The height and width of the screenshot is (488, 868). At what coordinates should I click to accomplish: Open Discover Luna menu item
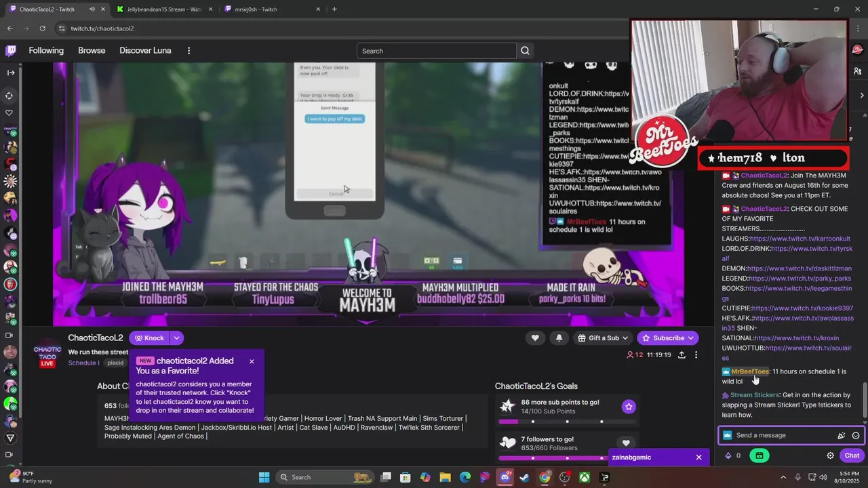coord(145,51)
